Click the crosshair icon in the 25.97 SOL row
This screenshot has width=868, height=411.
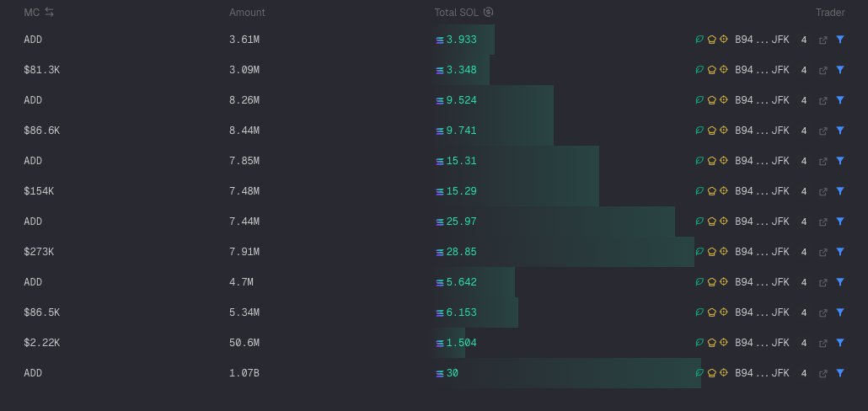click(724, 222)
